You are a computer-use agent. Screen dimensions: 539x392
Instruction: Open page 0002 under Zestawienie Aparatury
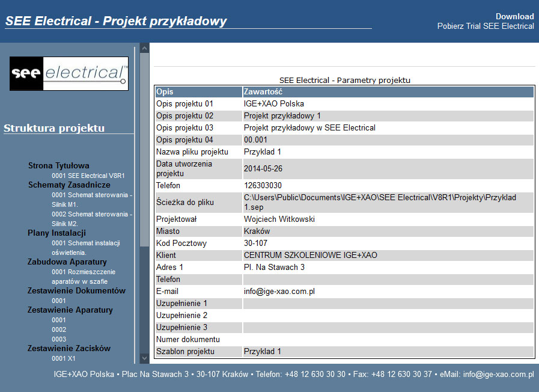[59, 329]
